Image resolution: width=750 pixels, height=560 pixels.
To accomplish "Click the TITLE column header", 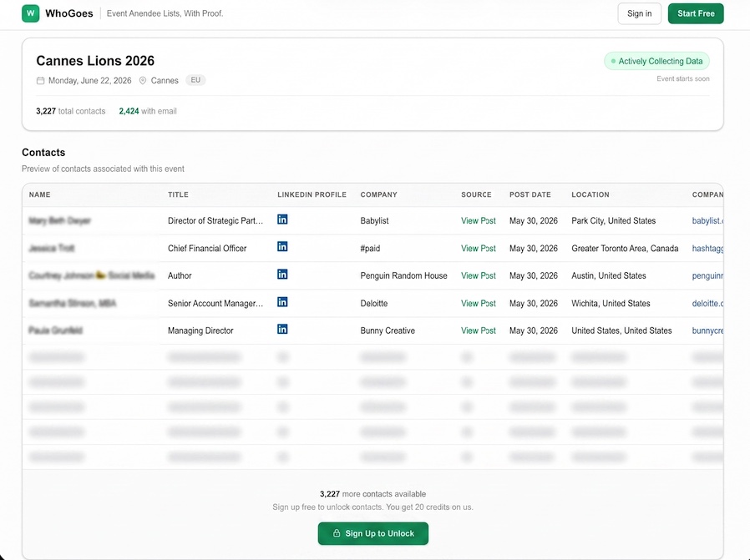I will [178, 194].
